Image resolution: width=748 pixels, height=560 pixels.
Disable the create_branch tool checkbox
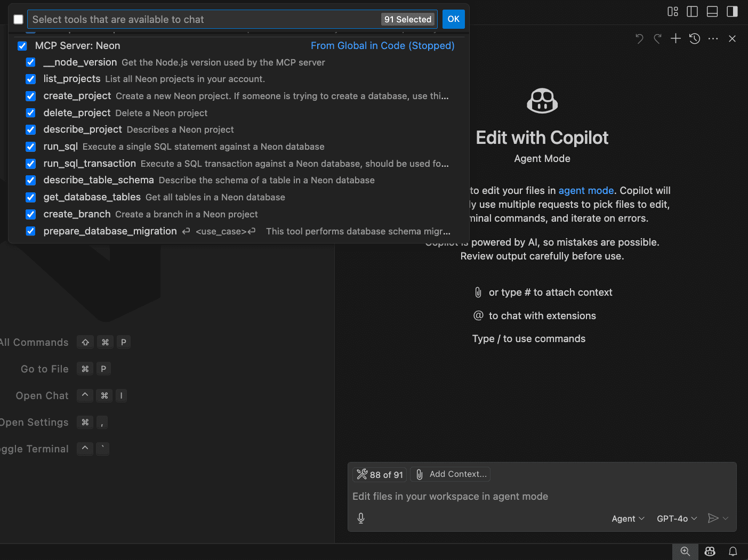[30, 214]
